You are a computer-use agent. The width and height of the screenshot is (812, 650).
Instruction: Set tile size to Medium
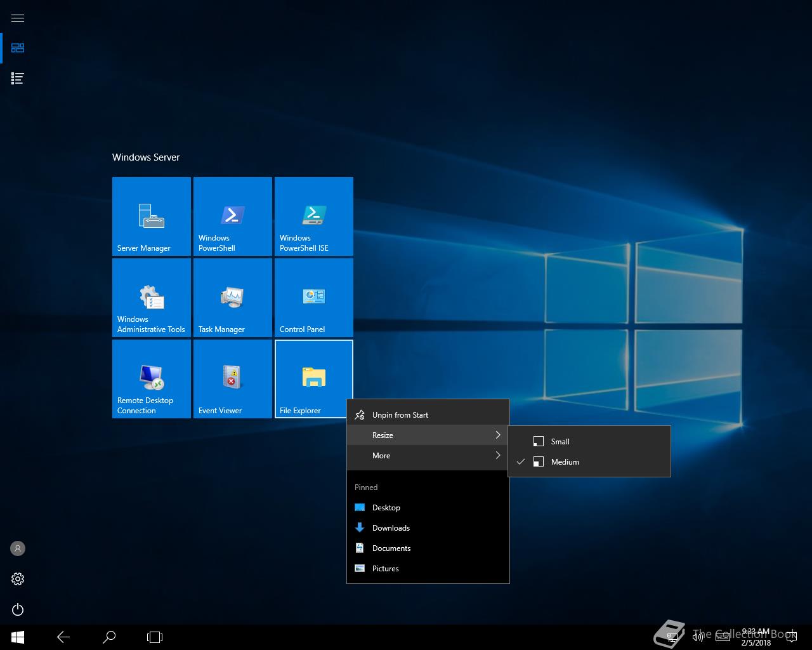589,462
